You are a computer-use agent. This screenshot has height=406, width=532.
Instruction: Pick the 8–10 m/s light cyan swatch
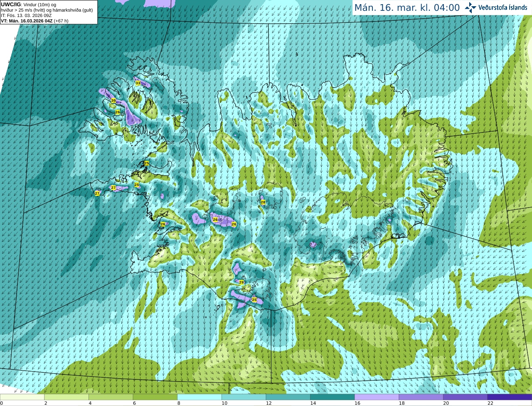199,397
